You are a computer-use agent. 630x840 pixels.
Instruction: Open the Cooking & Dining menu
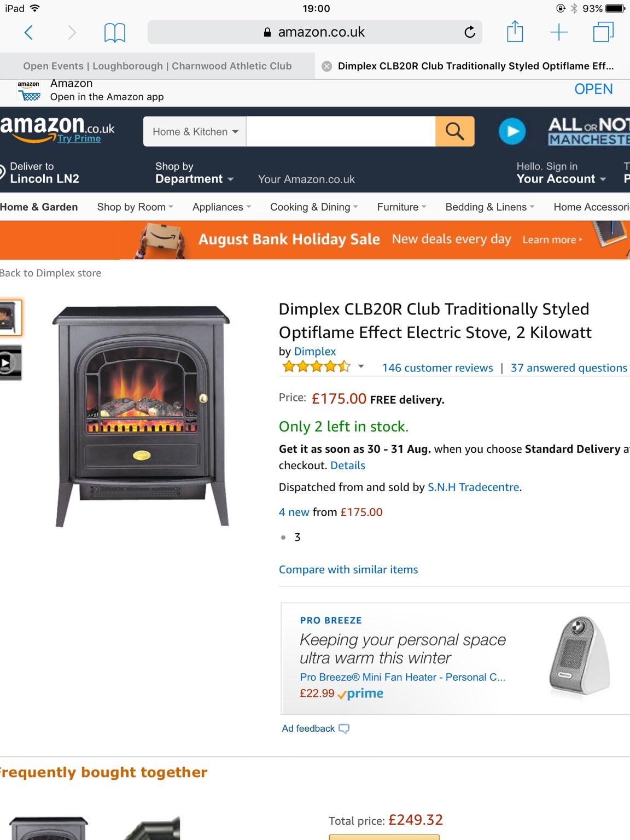(314, 207)
